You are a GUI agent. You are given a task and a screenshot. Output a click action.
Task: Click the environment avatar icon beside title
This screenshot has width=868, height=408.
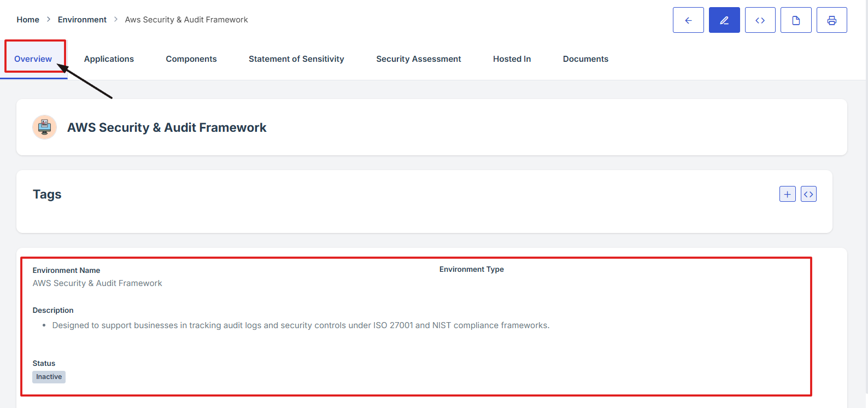44,127
